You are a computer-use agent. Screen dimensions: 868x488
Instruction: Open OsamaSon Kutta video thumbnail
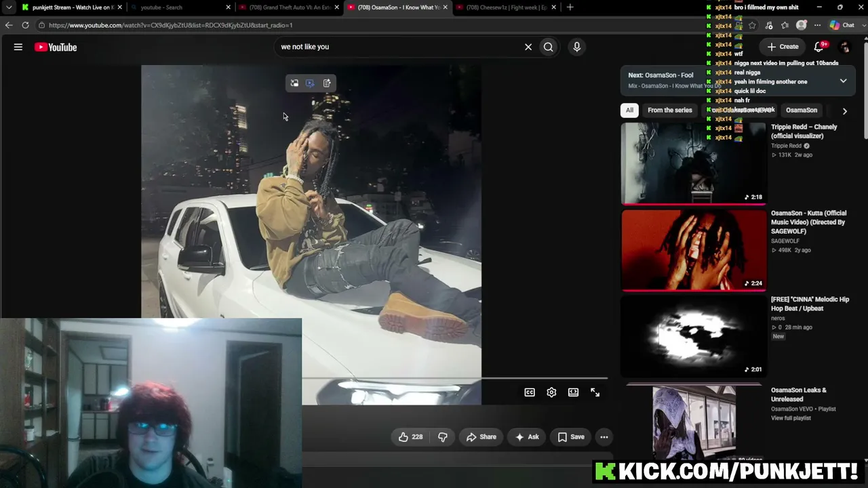(x=694, y=249)
